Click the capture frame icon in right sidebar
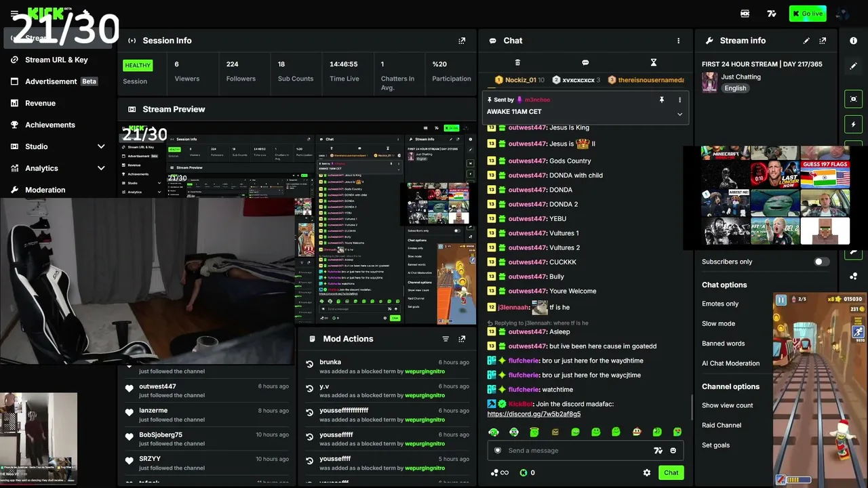 tap(853, 99)
